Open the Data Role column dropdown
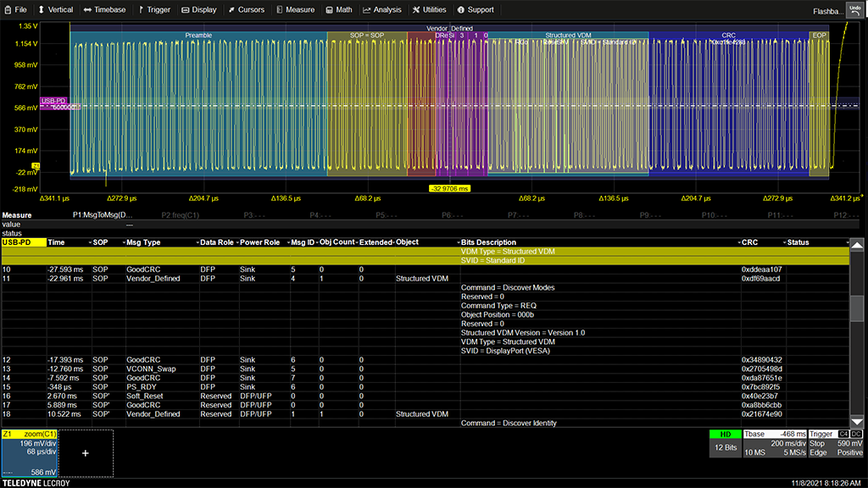 (197, 242)
